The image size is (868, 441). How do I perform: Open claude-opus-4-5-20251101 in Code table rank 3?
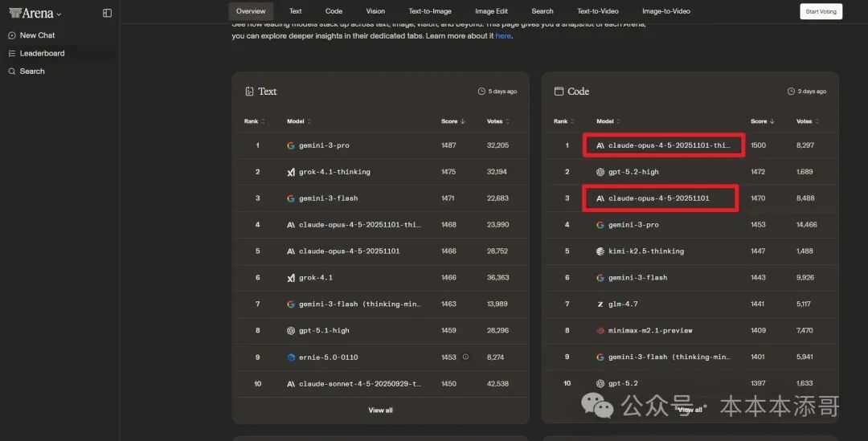pyautogui.click(x=659, y=198)
